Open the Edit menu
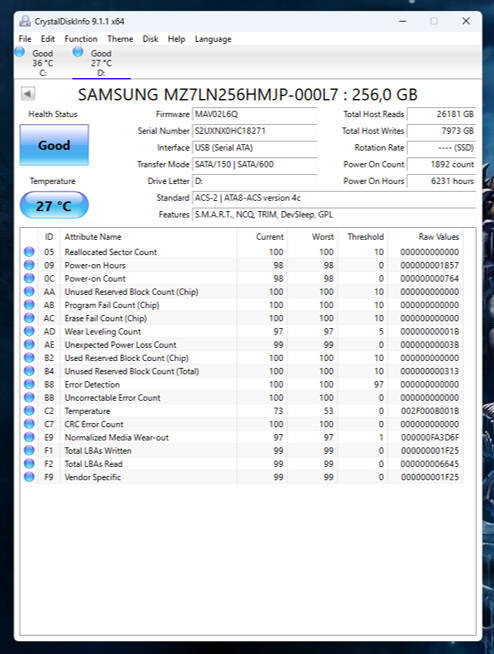494x654 pixels. click(x=48, y=39)
